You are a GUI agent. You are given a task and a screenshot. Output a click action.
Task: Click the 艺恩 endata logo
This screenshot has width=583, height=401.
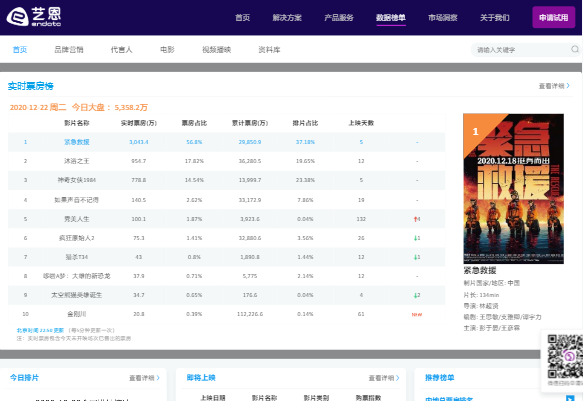pos(33,17)
